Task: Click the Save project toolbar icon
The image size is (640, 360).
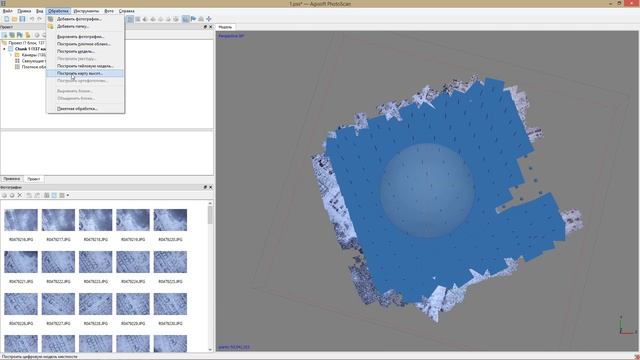Action: (22, 19)
